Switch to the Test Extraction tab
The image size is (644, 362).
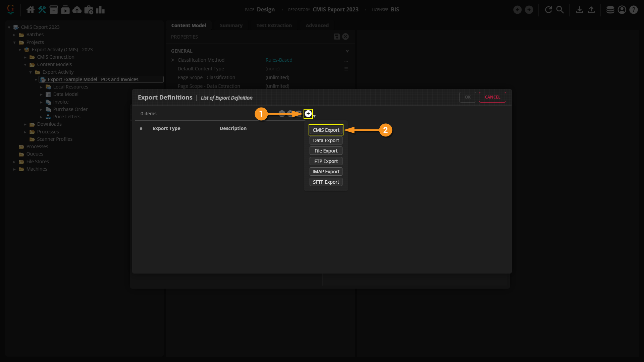[274, 25]
